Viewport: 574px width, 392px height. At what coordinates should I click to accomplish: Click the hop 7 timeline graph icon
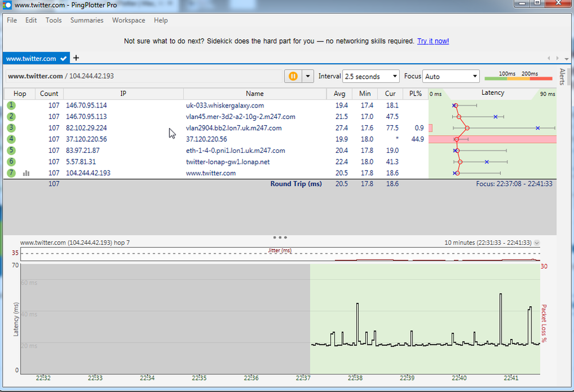pos(26,173)
